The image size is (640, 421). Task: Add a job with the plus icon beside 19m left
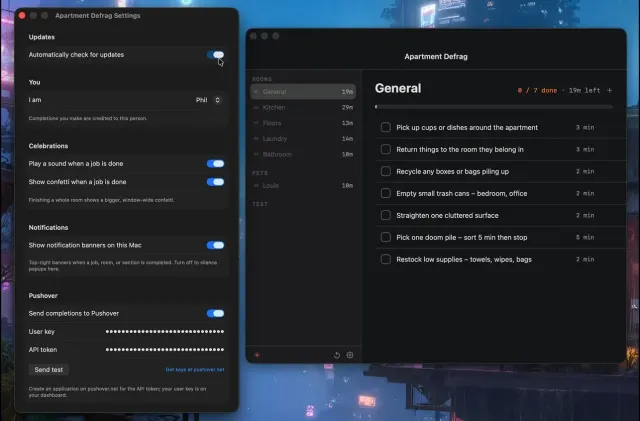(609, 91)
